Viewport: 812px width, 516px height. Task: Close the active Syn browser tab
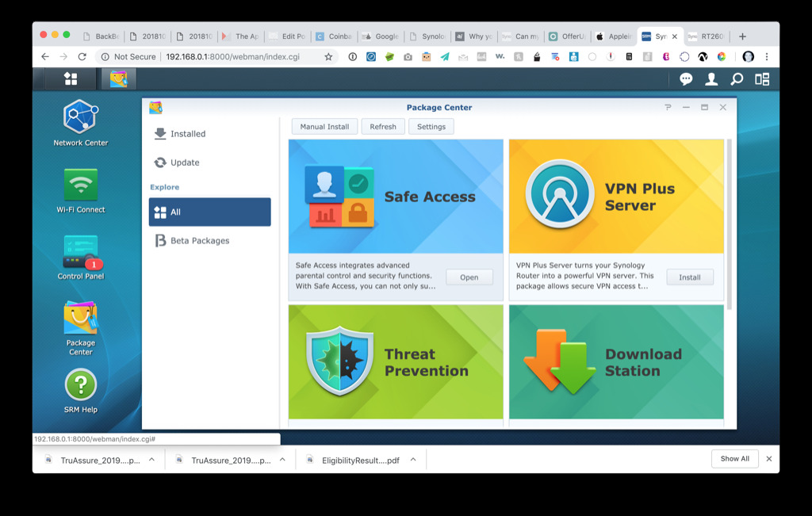pos(675,36)
